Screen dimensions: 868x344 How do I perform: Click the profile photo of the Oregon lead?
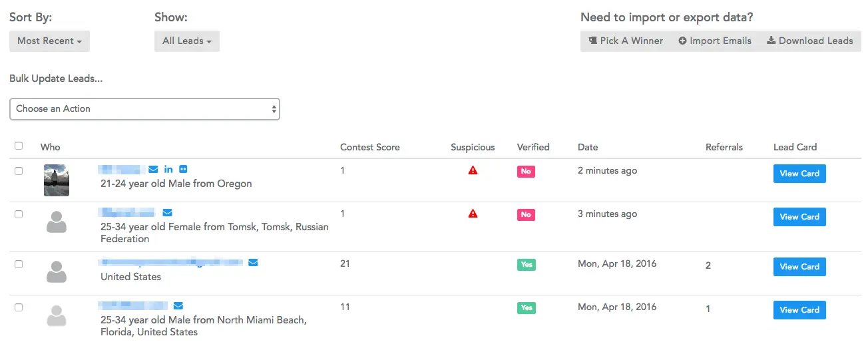point(57,180)
